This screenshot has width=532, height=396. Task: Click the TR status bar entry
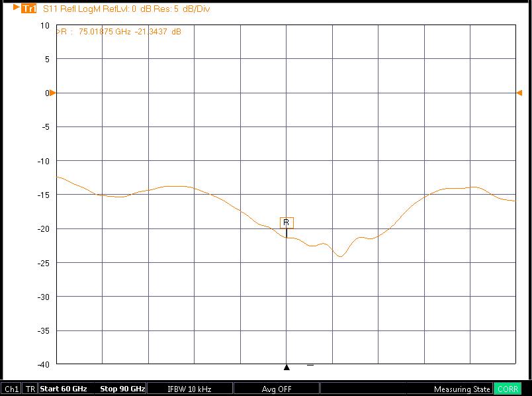tap(30, 389)
